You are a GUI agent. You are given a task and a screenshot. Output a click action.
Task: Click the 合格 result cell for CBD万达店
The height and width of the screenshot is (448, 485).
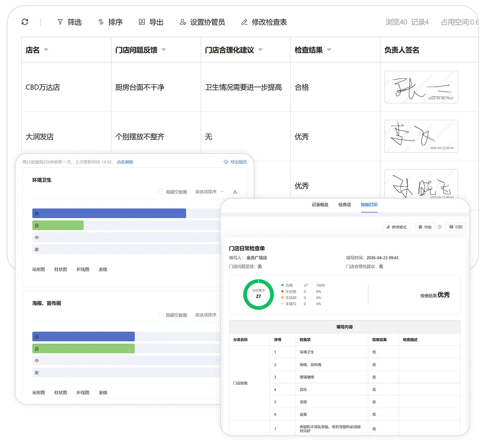point(335,87)
